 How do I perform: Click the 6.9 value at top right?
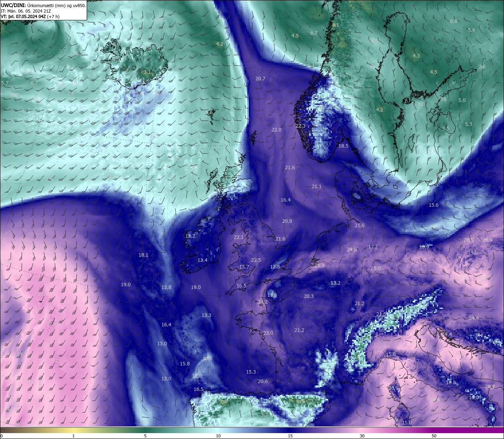[454, 21]
